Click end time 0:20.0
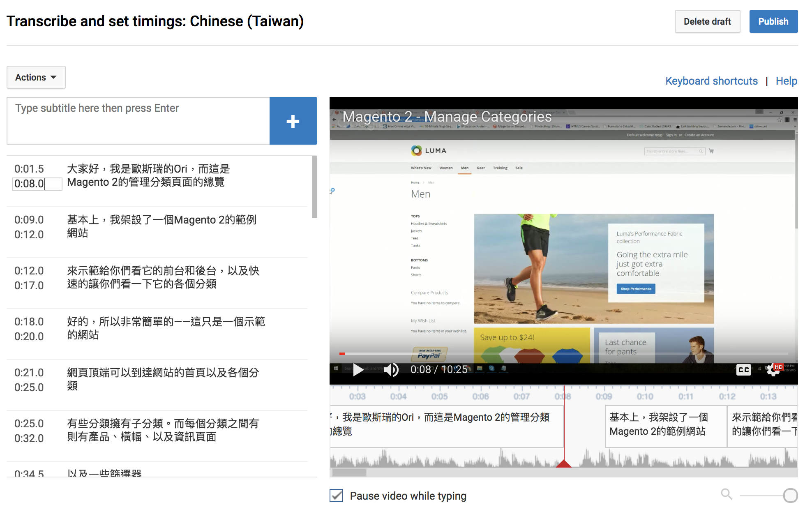This screenshot has width=812, height=521. 29,337
